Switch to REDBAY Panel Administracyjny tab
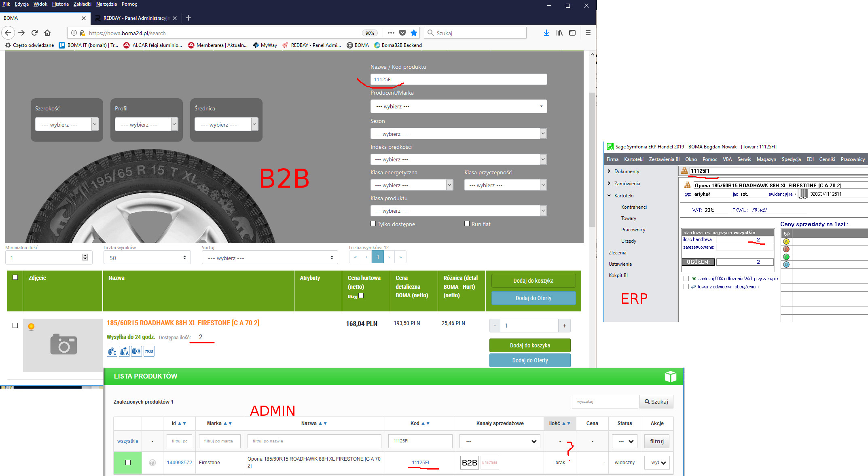The image size is (868, 476). (x=135, y=18)
